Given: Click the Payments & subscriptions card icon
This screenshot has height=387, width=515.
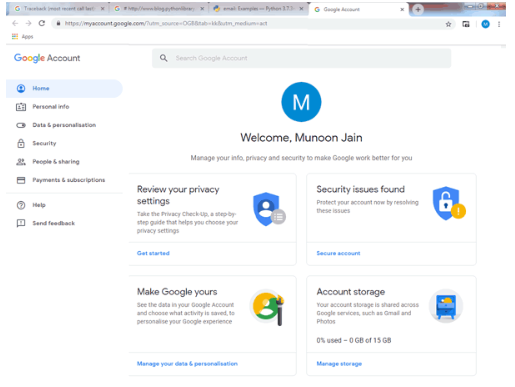Looking at the screenshot, I should pyautogui.click(x=21, y=180).
